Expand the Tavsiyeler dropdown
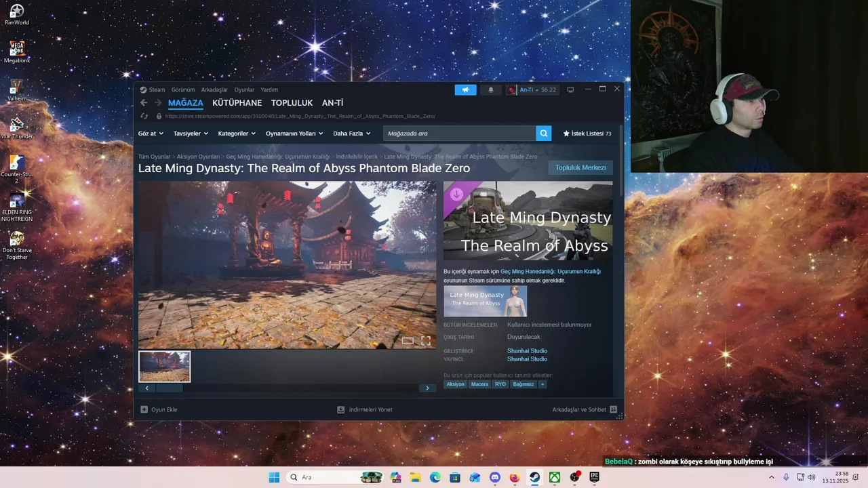The width and height of the screenshot is (868, 488). point(191,134)
